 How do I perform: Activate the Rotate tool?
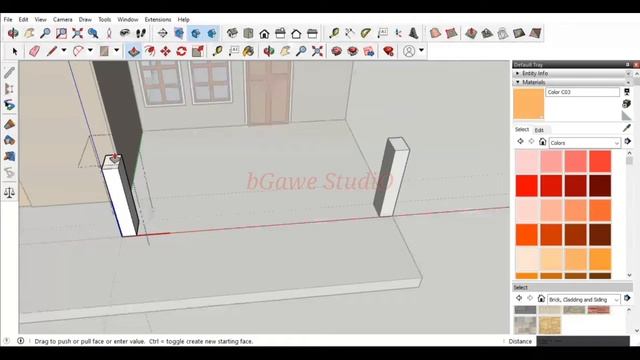pyautogui.click(x=182, y=51)
